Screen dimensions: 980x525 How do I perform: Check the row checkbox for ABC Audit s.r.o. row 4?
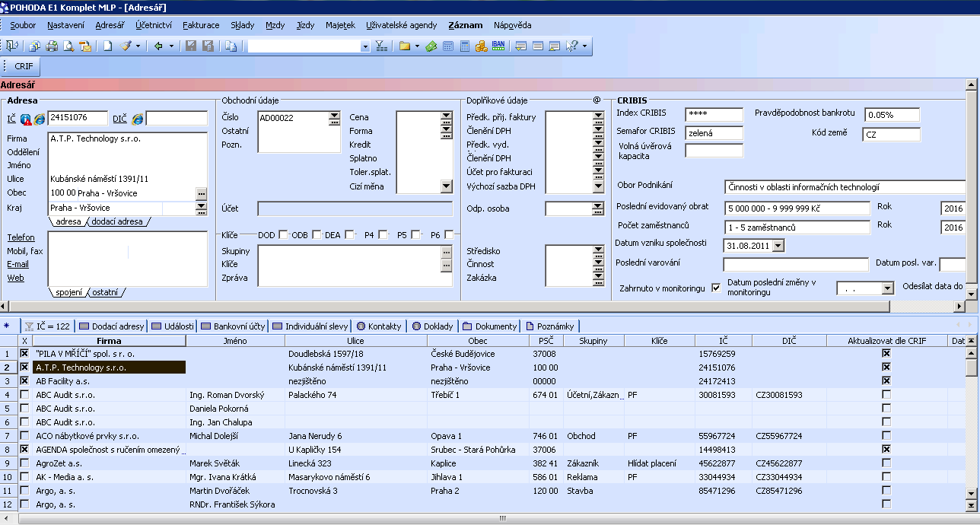click(24, 395)
